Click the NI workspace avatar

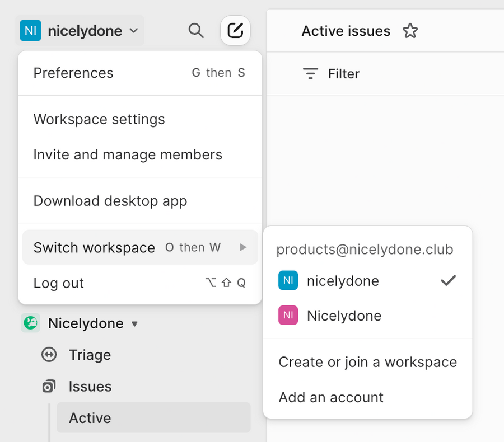point(30,30)
